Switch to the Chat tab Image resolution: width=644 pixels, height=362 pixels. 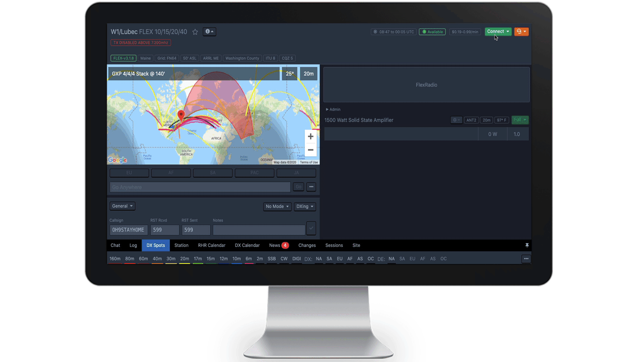tap(115, 245)
